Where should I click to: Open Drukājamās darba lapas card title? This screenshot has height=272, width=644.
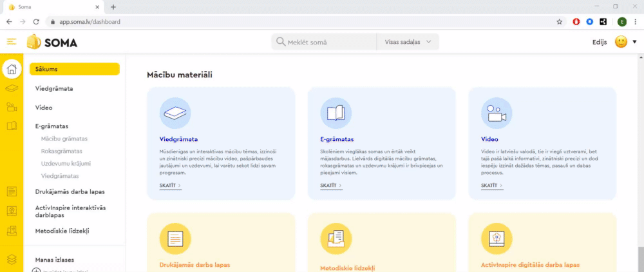click(x=194, y=265)
